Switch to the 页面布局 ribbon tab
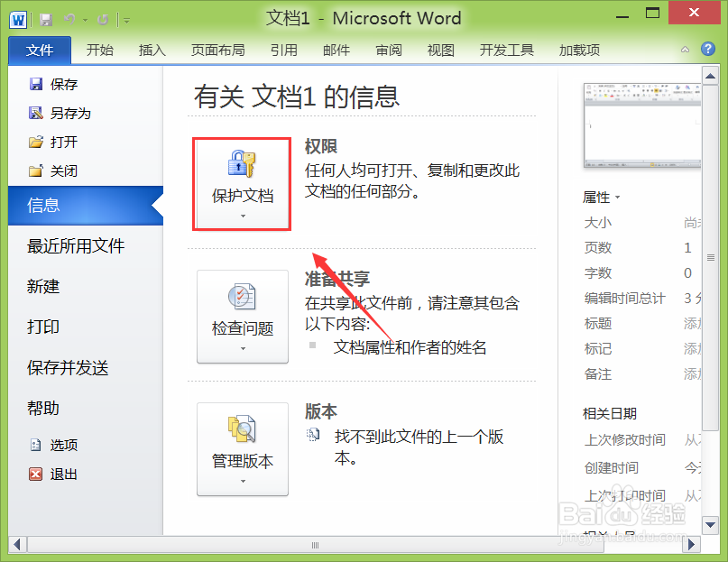 coord(218,51)
